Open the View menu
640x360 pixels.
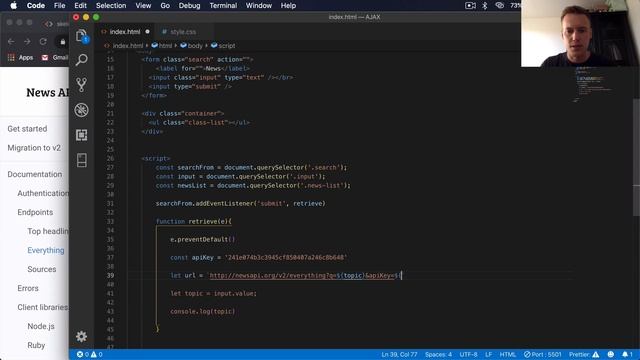pos(143,6)
